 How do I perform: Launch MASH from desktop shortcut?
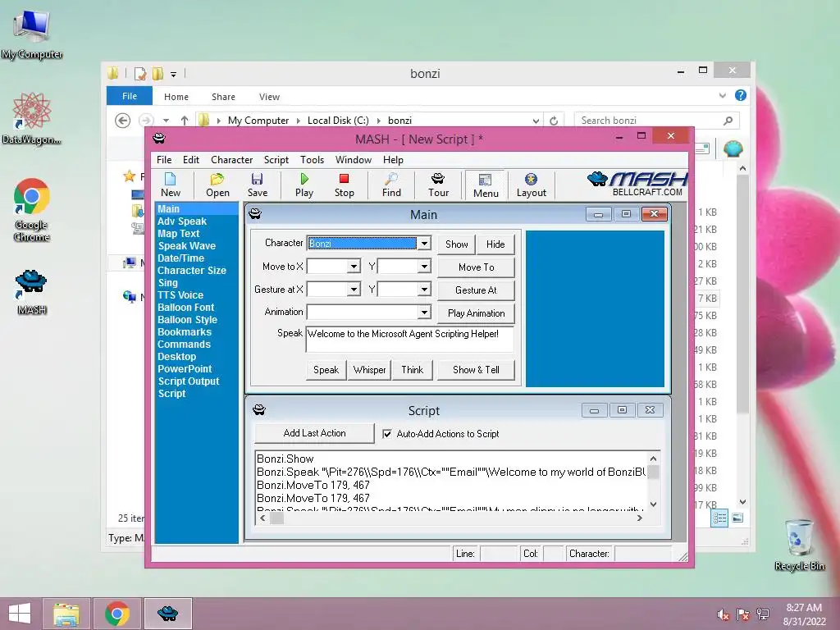click(x=32, y=292)
